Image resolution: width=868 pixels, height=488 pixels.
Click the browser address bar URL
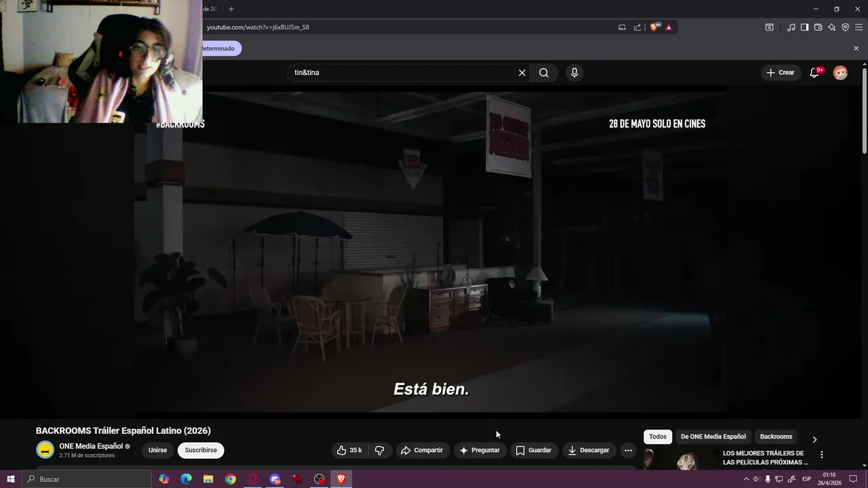pos(258,27)
